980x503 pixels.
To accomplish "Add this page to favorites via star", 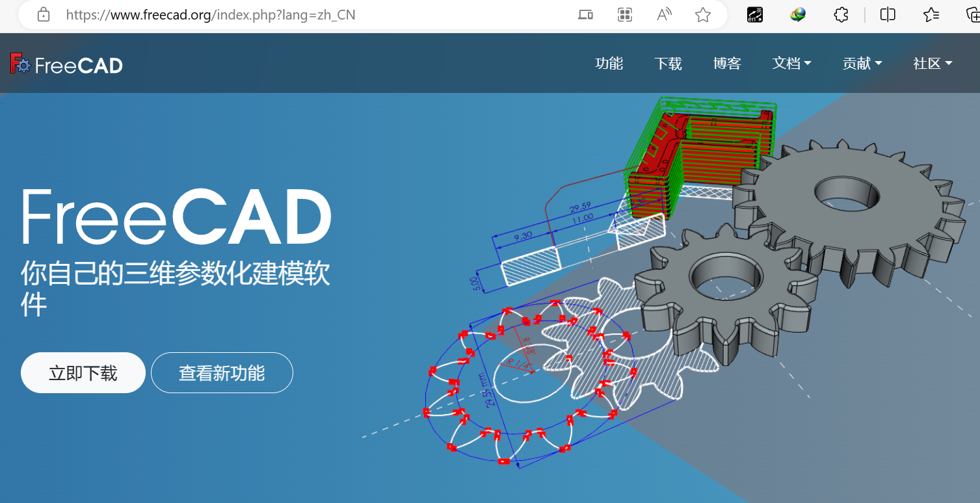I will pos(702,14).
